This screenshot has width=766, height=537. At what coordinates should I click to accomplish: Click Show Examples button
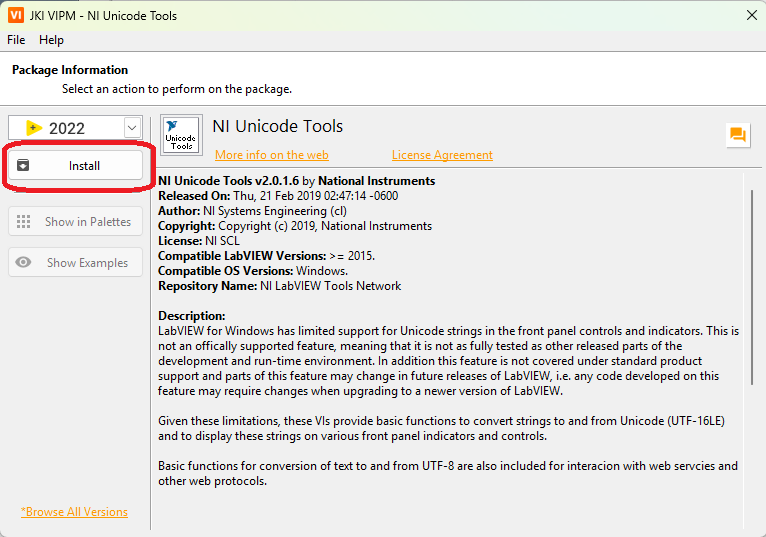[x=75, y=263]
